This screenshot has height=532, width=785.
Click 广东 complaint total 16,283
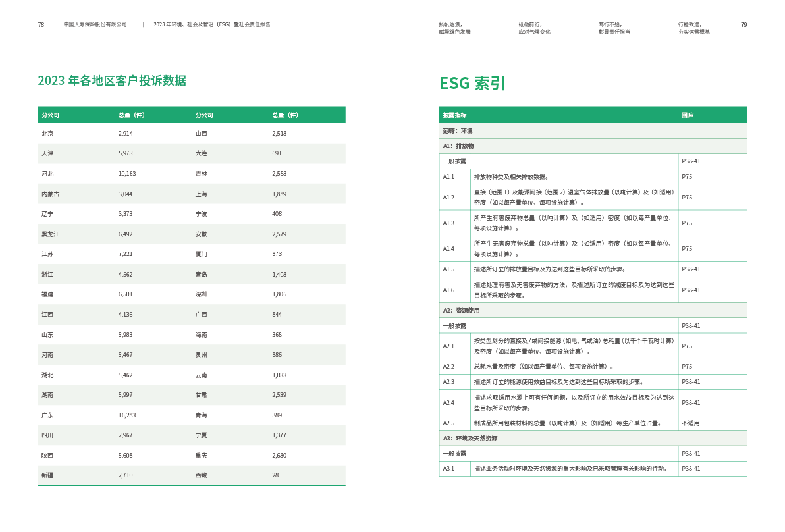coord(127,415)
